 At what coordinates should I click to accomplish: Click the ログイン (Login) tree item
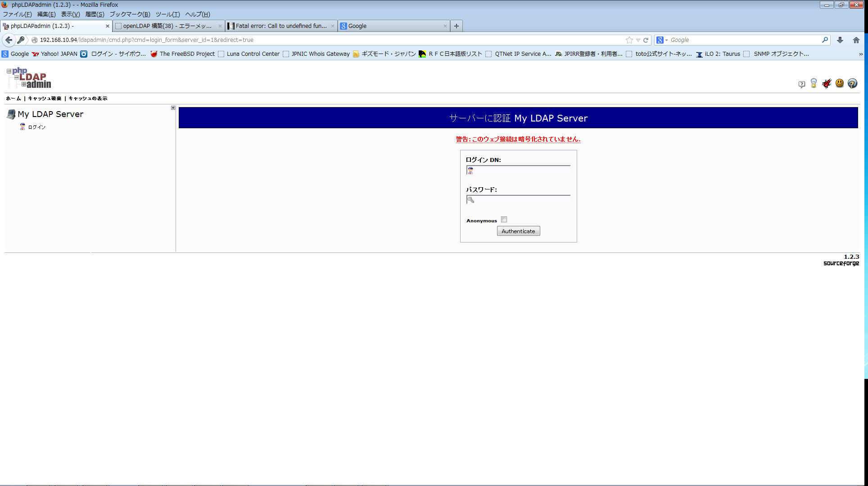pos(36,127)
